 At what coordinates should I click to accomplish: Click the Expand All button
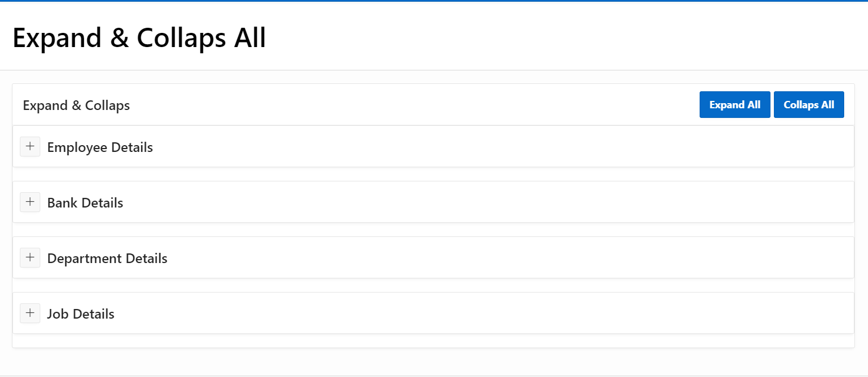pos(735,105)
